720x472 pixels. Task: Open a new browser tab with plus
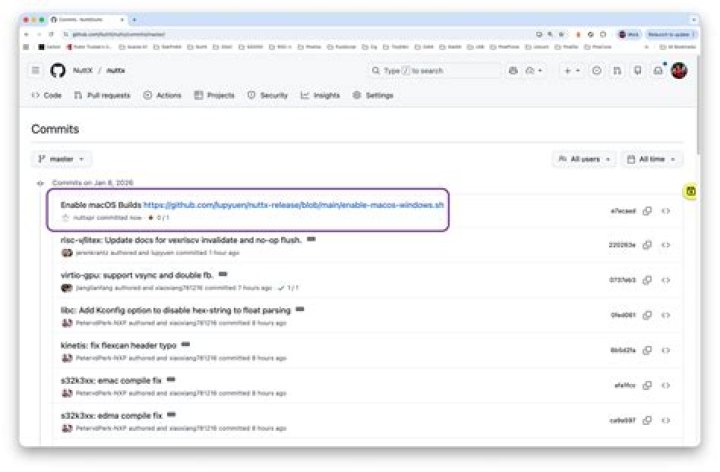click(134, 20)
